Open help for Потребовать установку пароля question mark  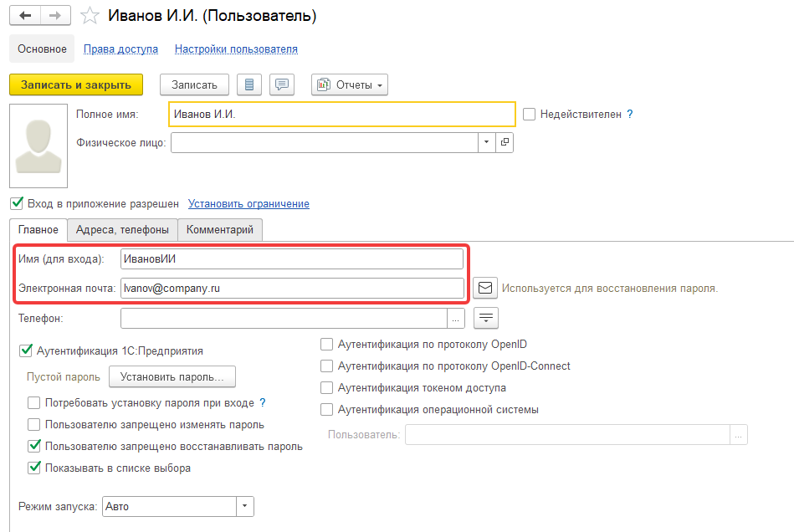point(263,402)
